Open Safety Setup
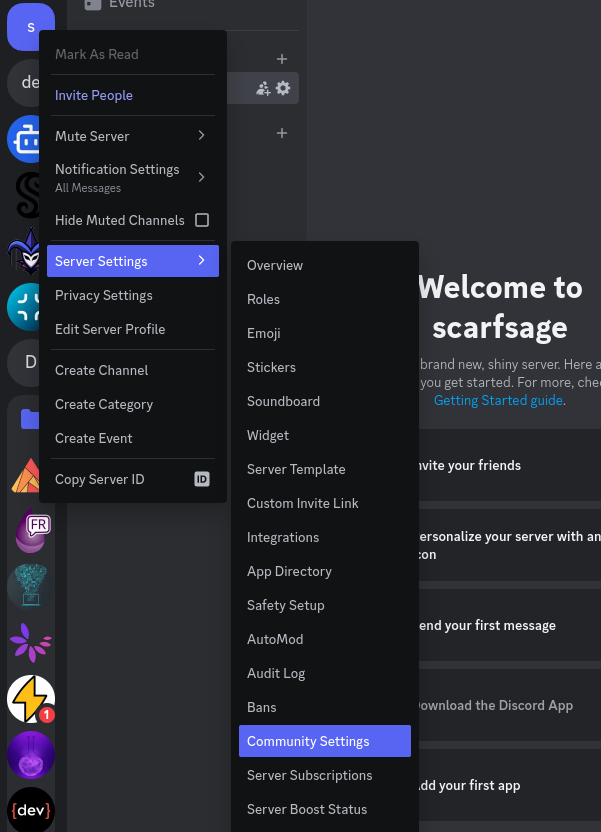This screenshot has width=601, height=832. click(x=325, y=605)
